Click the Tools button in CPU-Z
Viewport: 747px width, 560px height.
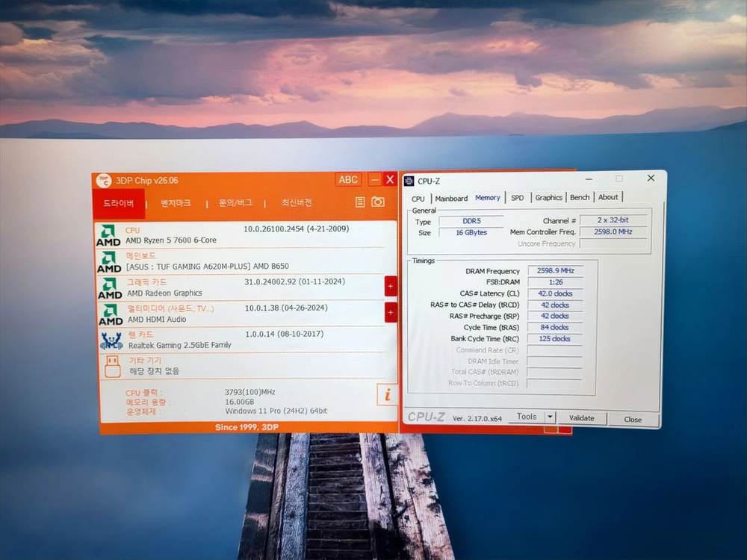527,417
